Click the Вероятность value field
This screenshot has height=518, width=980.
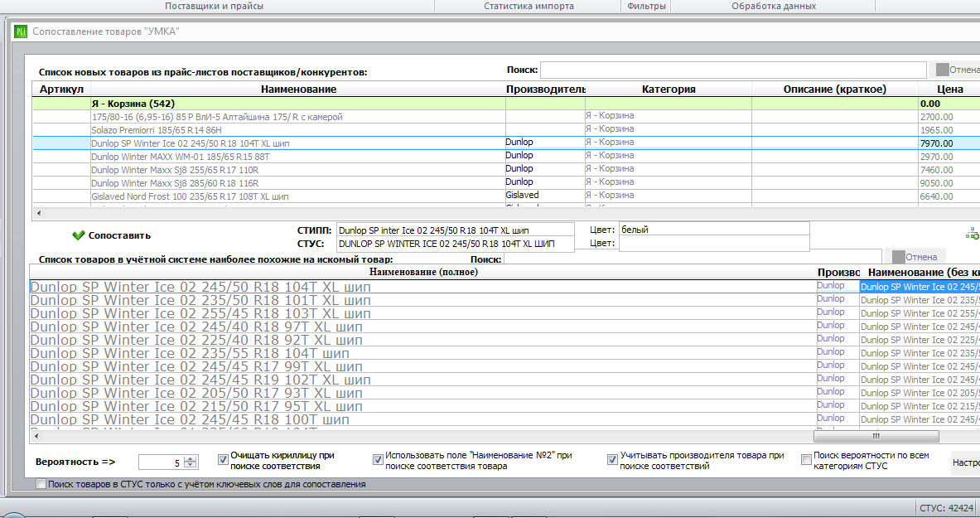coord(162,462)
